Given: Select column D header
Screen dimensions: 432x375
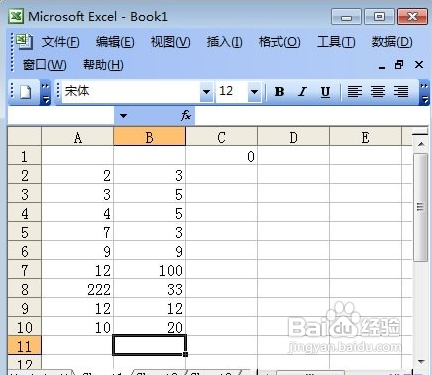Looking at the screenshot, I should [x=294, y=137].
